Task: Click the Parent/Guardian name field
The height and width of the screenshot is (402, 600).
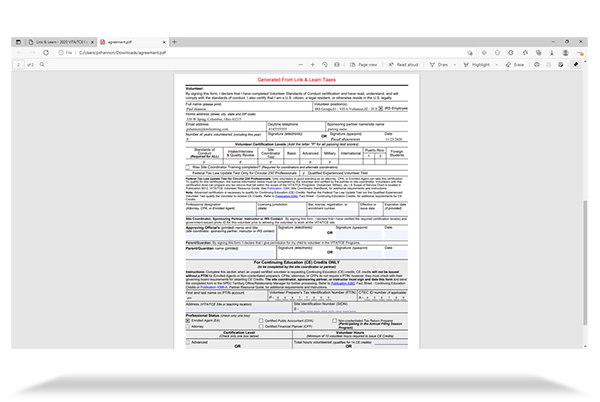Action: (x=231, y=254)
